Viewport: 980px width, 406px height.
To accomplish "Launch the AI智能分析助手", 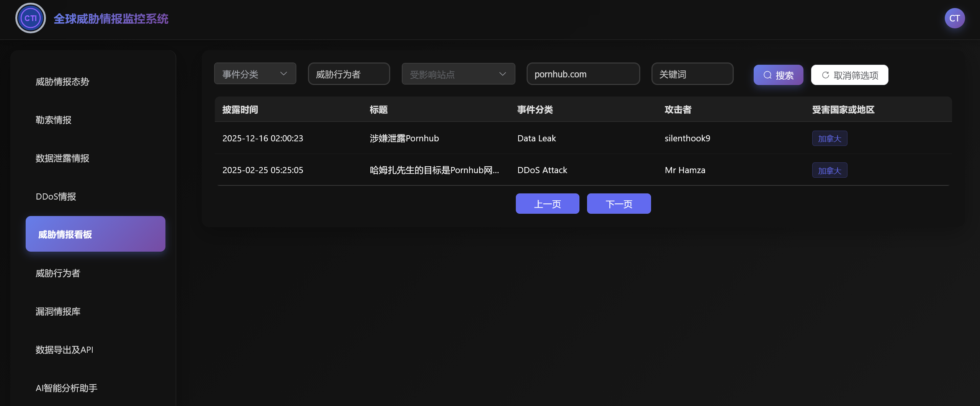I will tap(66, 388).
